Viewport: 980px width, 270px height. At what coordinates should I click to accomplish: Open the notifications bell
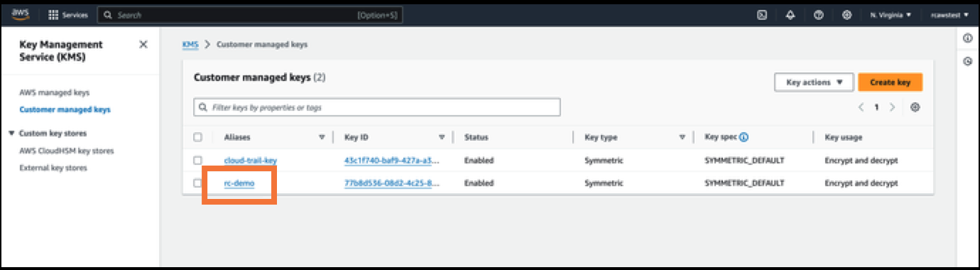790,15
